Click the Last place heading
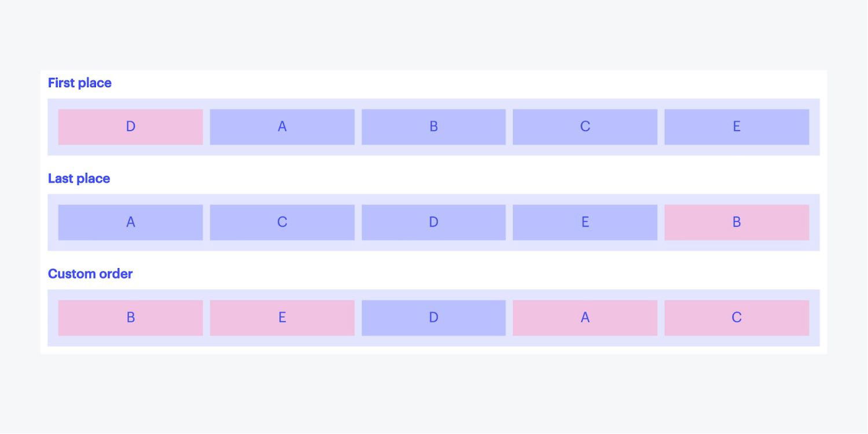Screen dimensions: 868x434 click(x=79, y=178)
